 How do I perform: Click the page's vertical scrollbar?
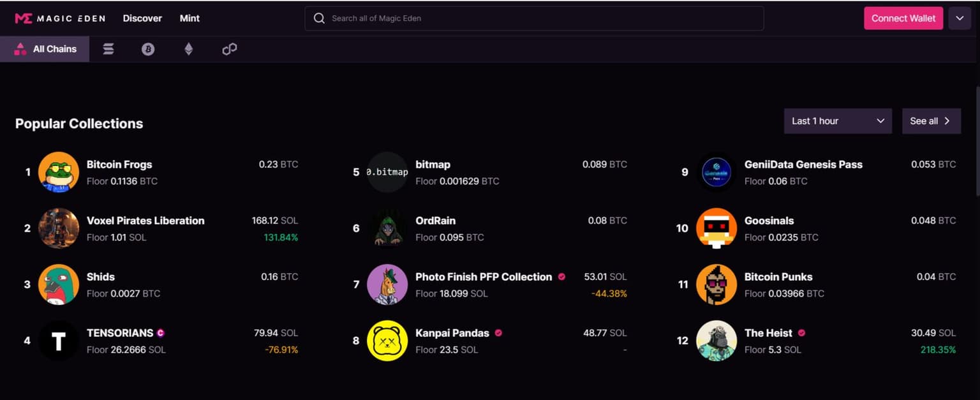(977, 140)
